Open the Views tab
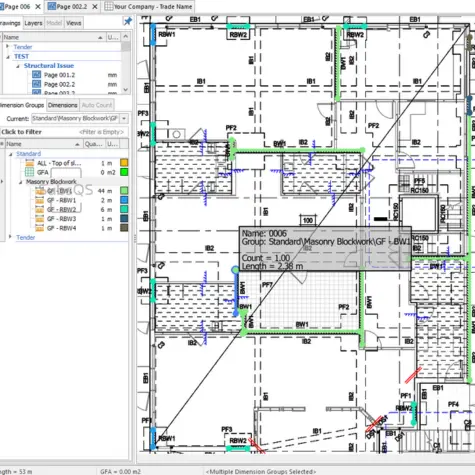Screen dimensions: 475x475 pos(73,23)
